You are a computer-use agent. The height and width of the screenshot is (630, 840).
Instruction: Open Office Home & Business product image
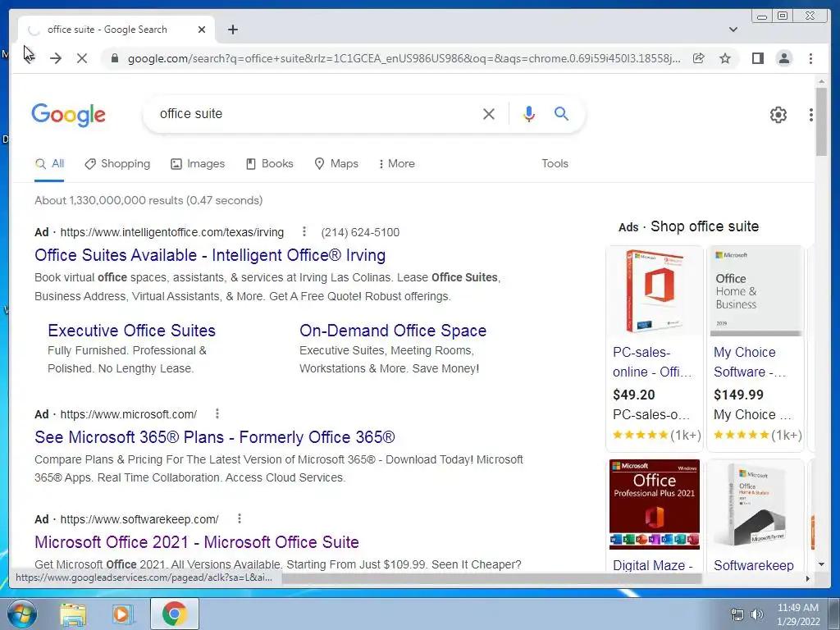756,291
